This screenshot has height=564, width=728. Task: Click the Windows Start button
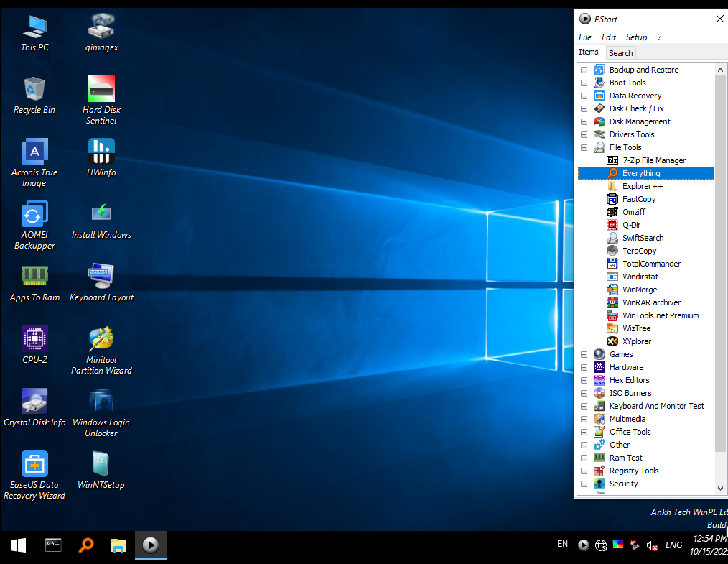coord(19,545)
